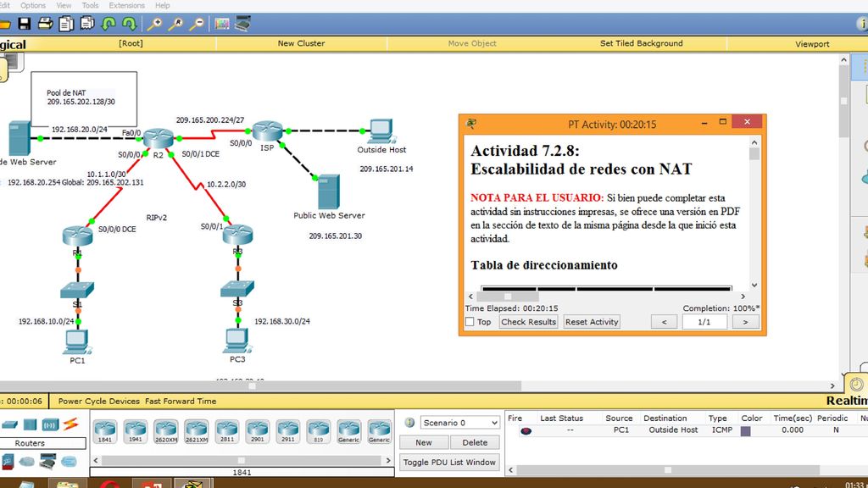Enable the Top checkbox in activity window

pyautogui.click(x=470, y=322)
